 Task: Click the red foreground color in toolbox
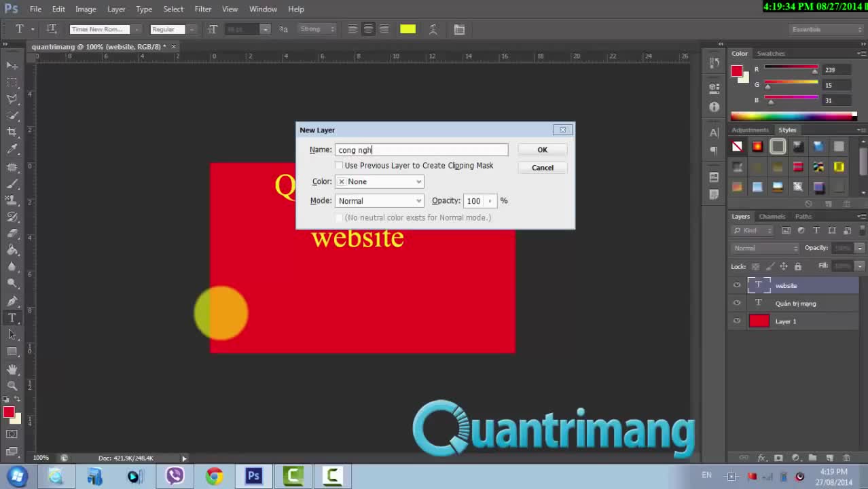coord(8,412)
